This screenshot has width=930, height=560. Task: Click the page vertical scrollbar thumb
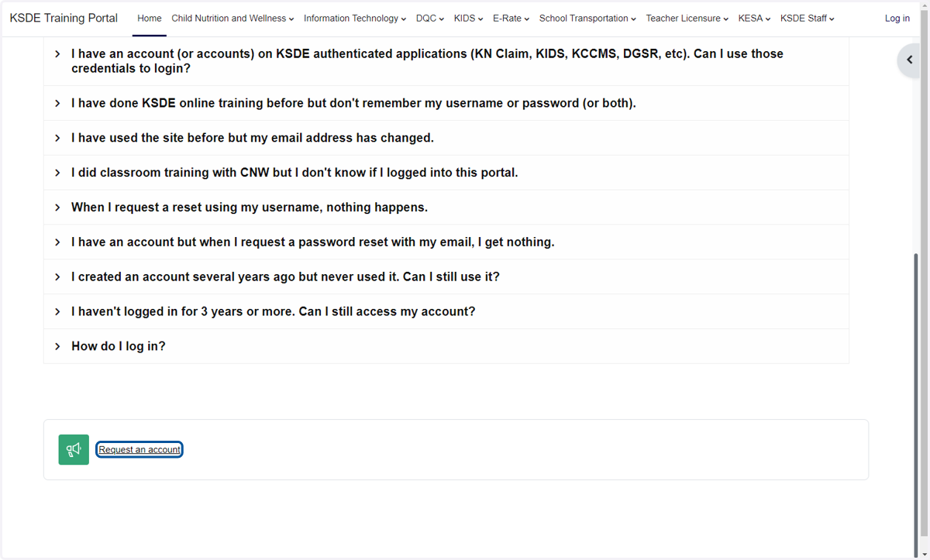click(x=918, y=403)
